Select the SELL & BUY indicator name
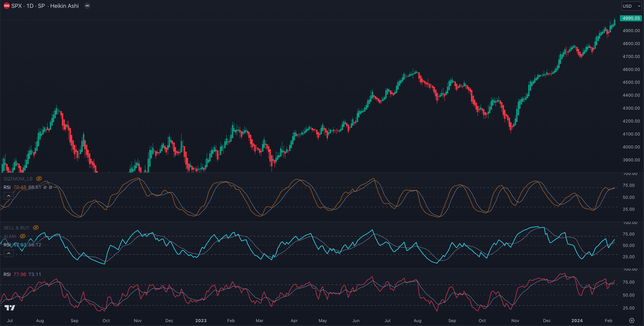 click(16, 228)
